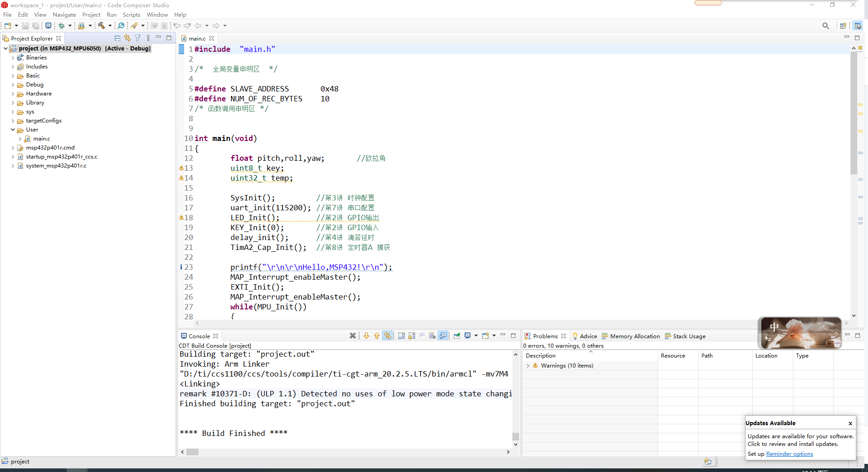The width and height of the screenshot is (868, 472).
Task: Open the File menu
Action: pyautogui.click(x=7, y=15)
